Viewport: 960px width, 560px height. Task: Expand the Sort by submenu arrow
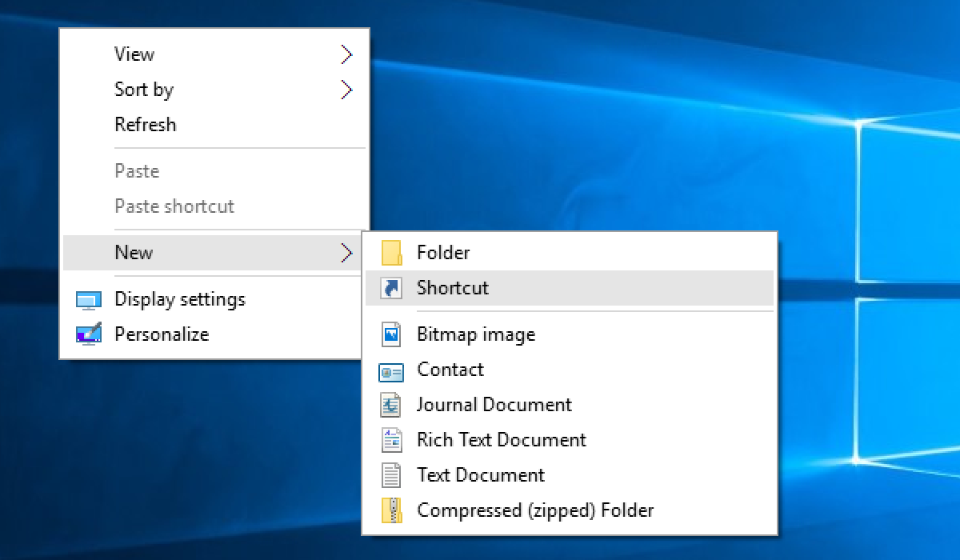[346, 90]
